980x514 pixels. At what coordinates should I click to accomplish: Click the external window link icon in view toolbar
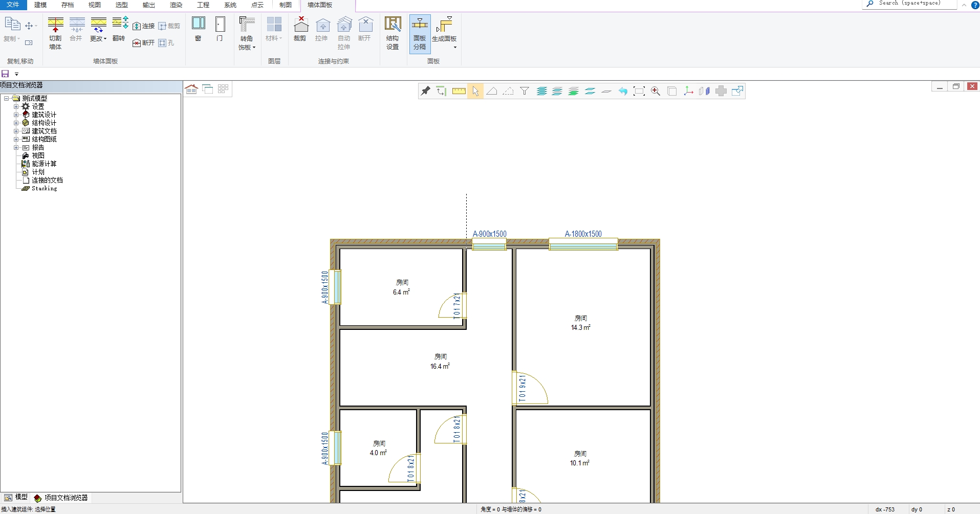(x=737, y=91)
